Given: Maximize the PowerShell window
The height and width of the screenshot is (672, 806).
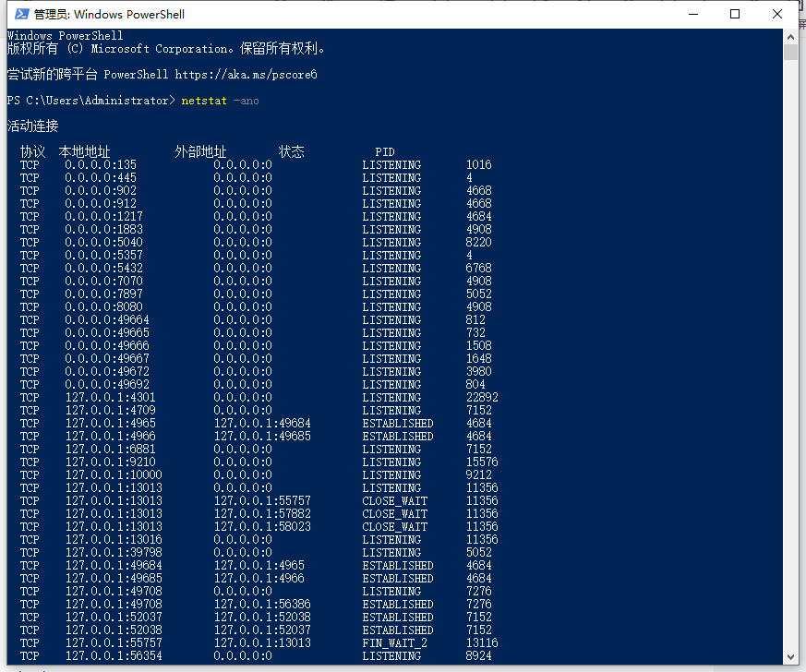Looking at the screenshot, I should click(x=735, y=14).
